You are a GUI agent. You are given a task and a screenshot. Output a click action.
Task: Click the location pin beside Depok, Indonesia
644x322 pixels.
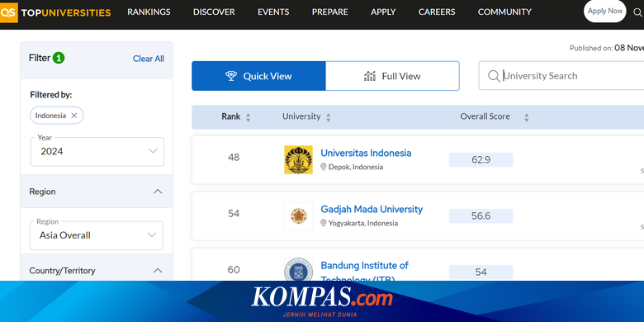323,167
